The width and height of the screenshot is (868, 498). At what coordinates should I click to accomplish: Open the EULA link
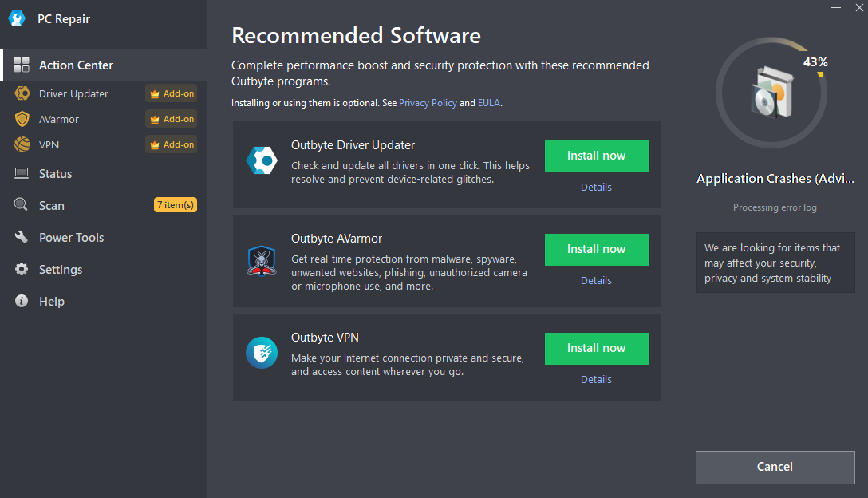point(489,103)
